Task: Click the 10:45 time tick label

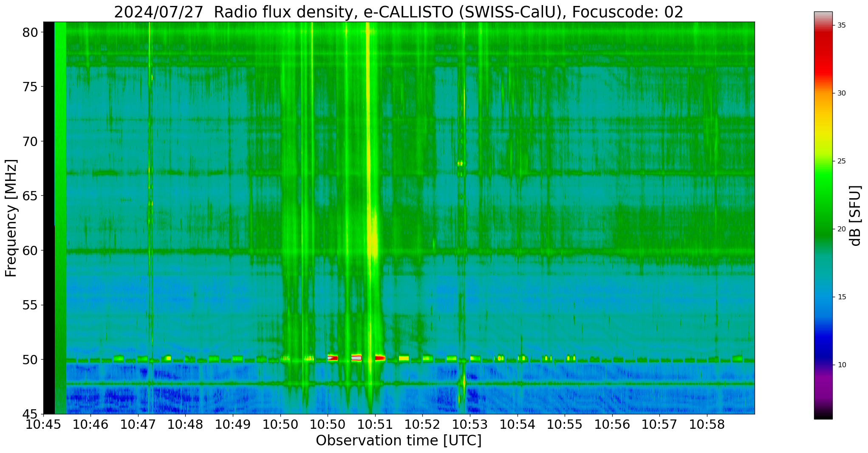Action: point(44,425)
